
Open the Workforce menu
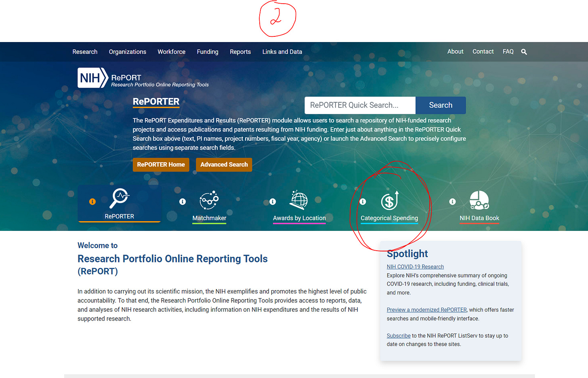click(172, 52)
